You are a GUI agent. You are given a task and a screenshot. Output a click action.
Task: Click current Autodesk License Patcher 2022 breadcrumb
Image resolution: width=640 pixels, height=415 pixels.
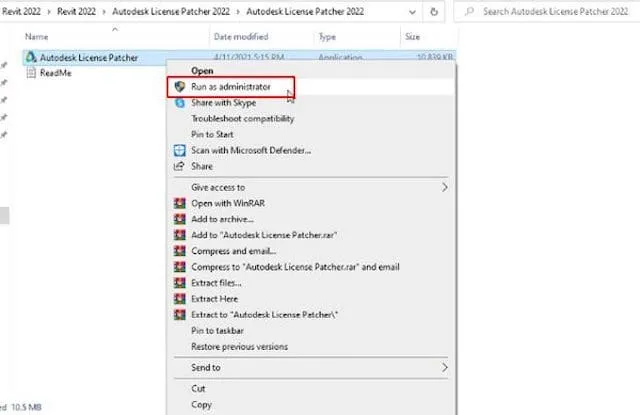click(305, 11)
